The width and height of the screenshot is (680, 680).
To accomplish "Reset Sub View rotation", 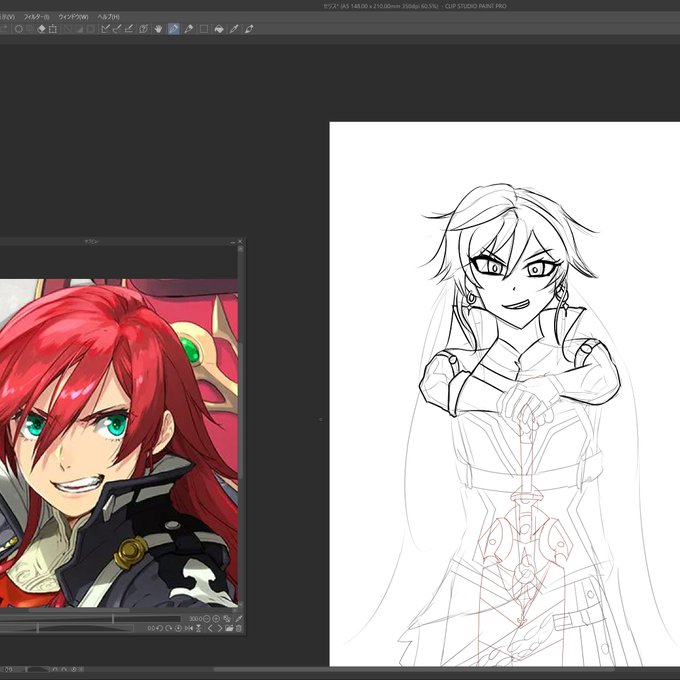I will point(178,628).
